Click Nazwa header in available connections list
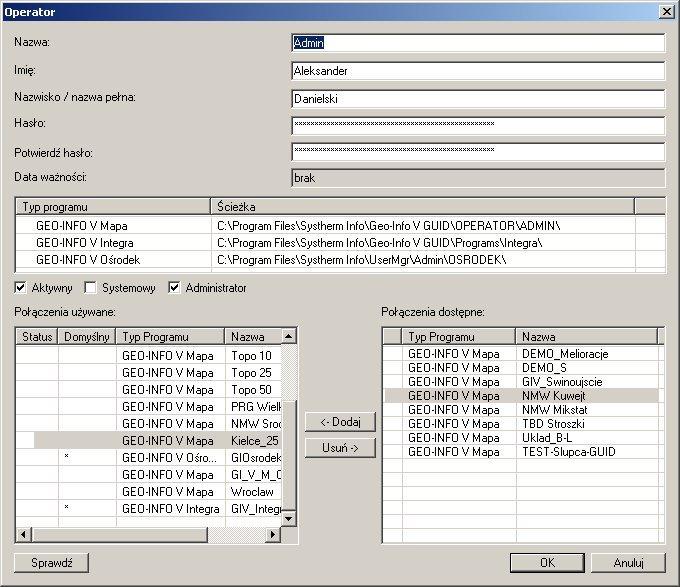The height and width of the screenshot is (587, 680). [x=587, y=336]
